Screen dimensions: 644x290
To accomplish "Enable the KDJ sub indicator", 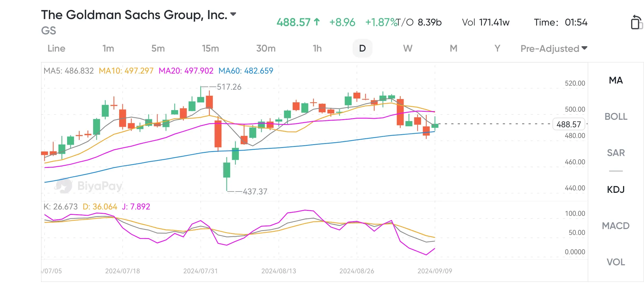I will pos(616,190).
